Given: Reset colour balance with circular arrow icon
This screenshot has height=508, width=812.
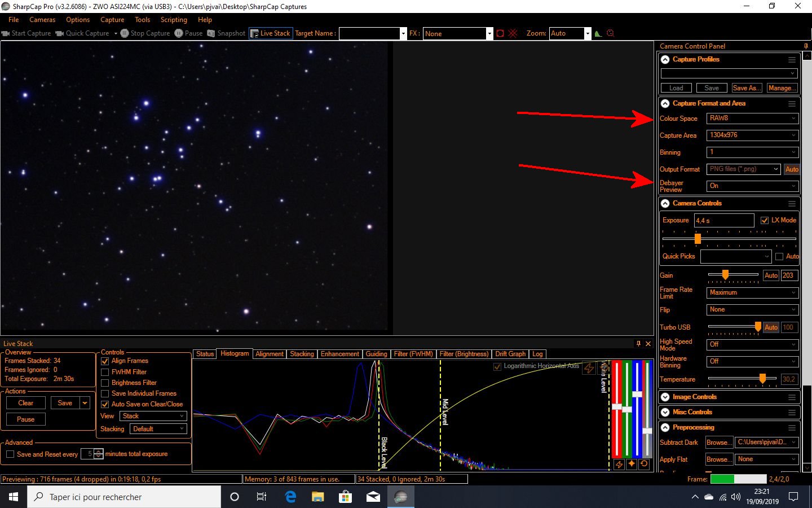Looking at the screenshot, I should [644, 464].
